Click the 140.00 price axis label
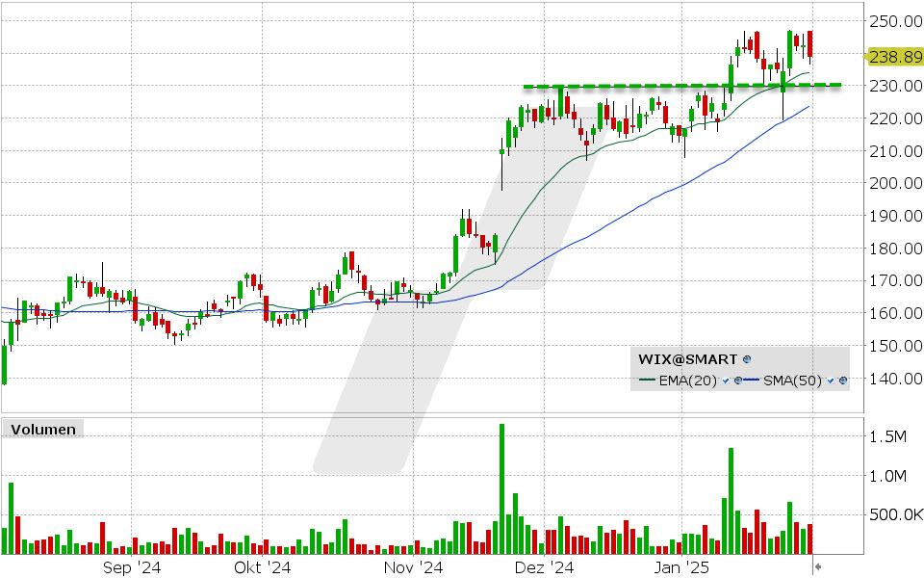The height and width of the screenshot is (578, 924). click(896, 378)
